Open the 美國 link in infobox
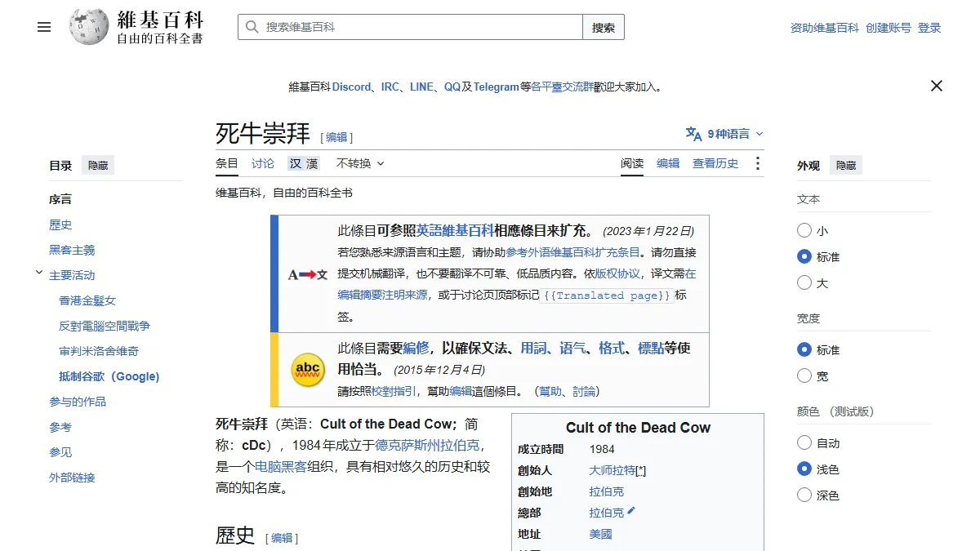 [x=600, y=534]
